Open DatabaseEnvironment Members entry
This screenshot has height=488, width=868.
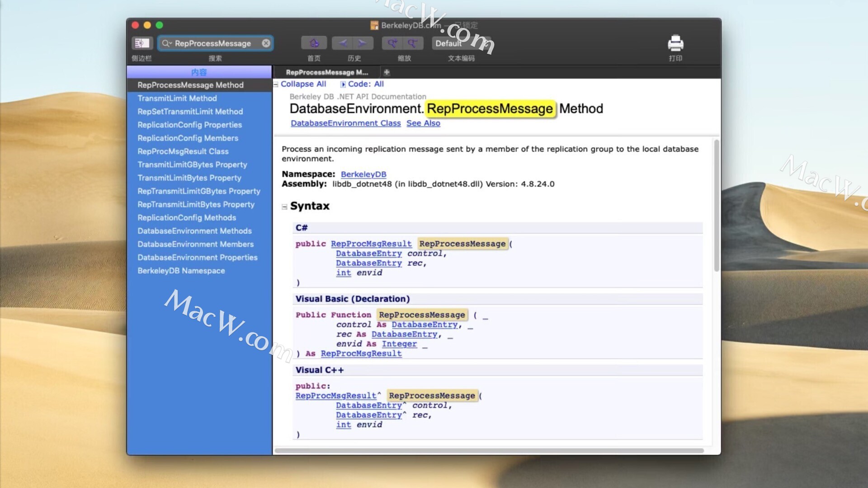click(x=199, y=244)
